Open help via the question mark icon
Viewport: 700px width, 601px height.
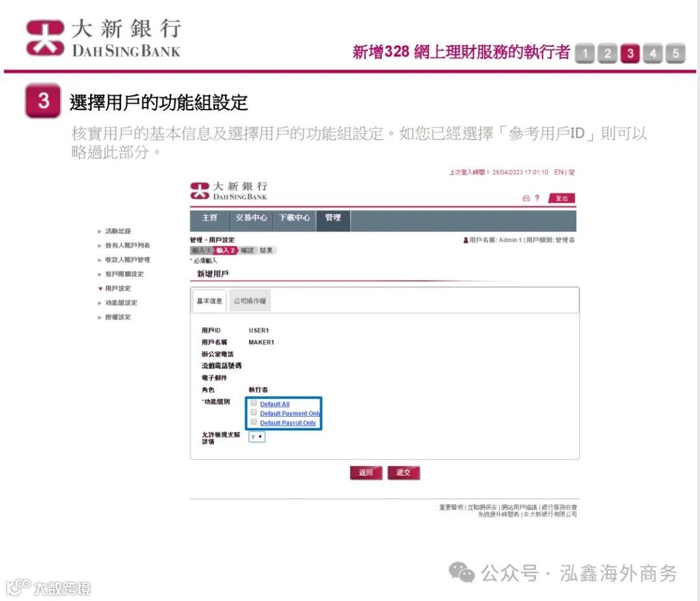point(537,198)
